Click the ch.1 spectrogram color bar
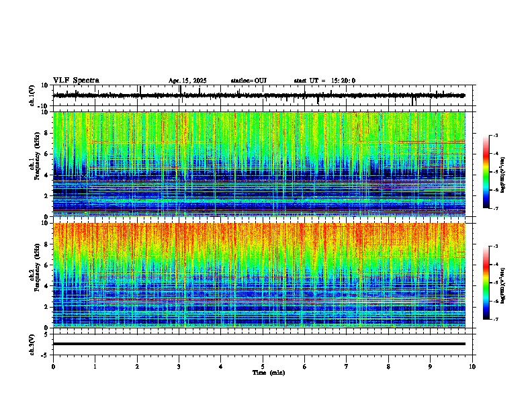Viewport: 532px width, 411px height. tap(486, 172)
